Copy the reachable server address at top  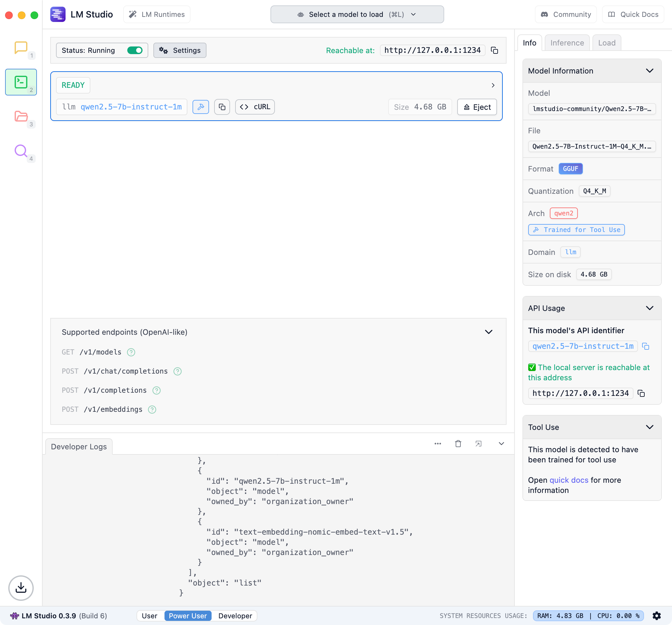[494, 50]
